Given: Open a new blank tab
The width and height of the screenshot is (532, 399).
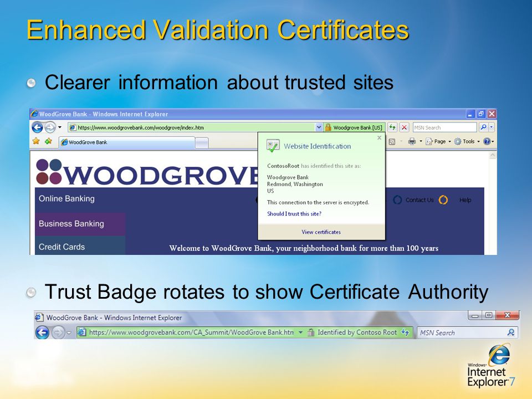Looking at the screenshot, I should [x=202, y=143].
